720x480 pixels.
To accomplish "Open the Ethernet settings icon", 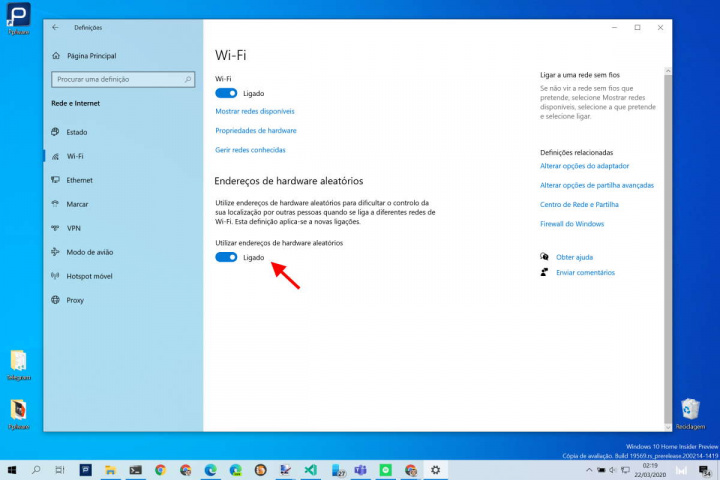I will pos(54,180).
